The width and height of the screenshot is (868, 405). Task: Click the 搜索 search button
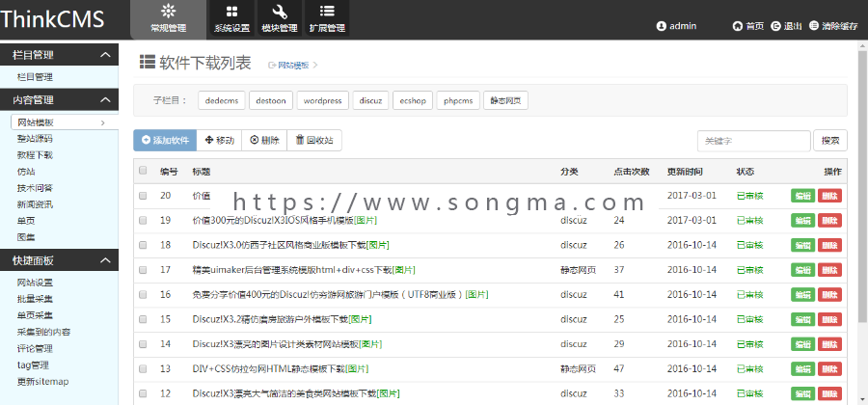click(x=829, y=141)
